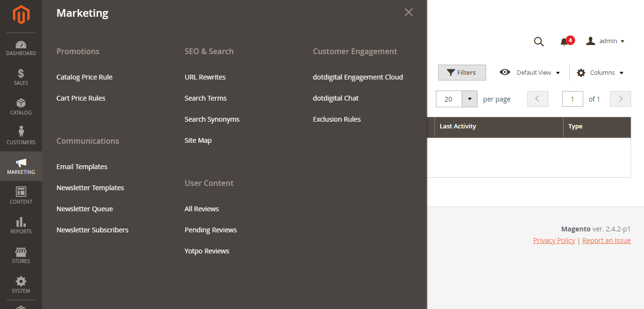Click the search magnifier icon
This screenshot has width=644, height=309.
[x=539, y=42]
